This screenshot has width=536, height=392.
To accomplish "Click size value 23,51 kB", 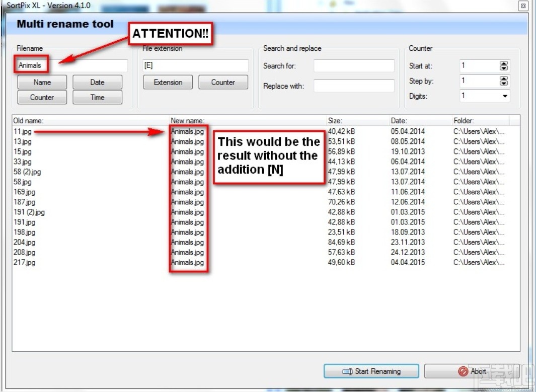I will pyautogui.click(x=341, y=232).
